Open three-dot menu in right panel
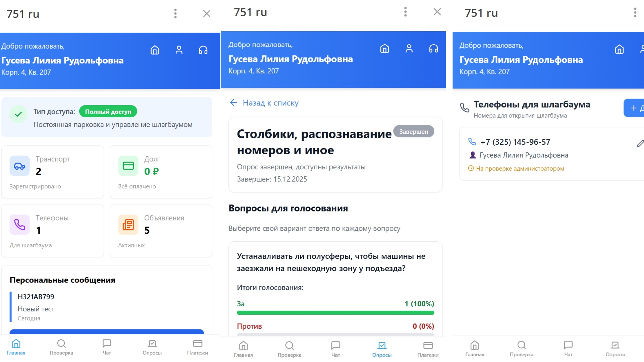Viewport: 644px width, 362px height. pos(635,13)
